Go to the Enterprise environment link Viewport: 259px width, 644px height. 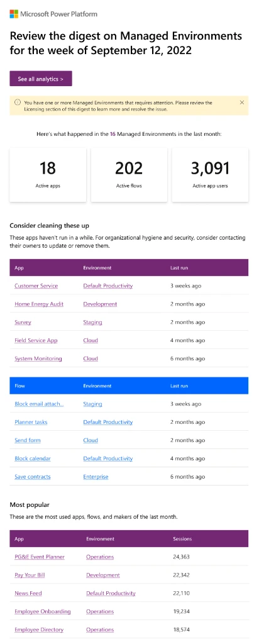(96, 477)
